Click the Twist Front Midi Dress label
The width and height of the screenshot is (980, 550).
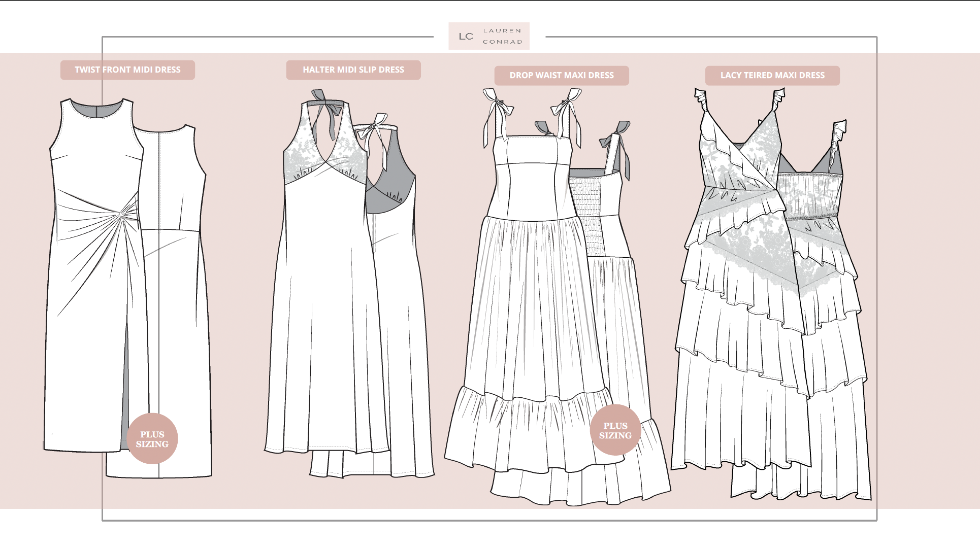click(127, 70)
